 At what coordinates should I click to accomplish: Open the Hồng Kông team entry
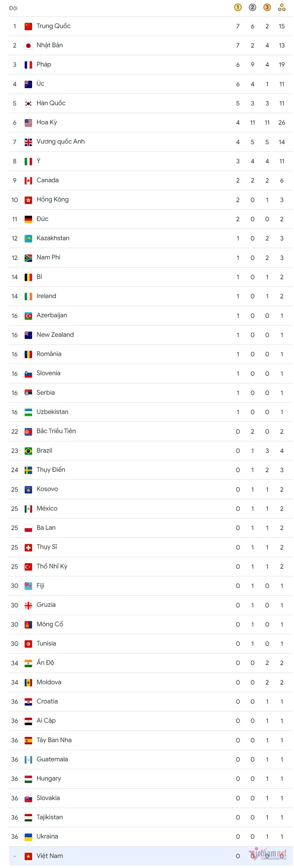click(x=52, y=200)
